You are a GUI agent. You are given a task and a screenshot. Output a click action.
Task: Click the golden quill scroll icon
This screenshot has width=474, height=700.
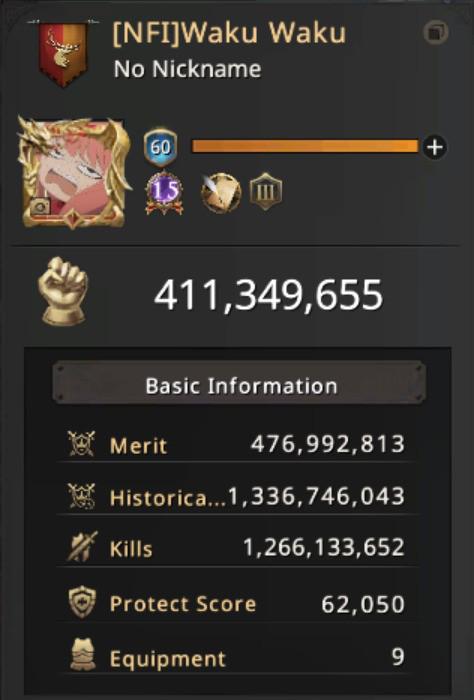[x=221, y=193]
